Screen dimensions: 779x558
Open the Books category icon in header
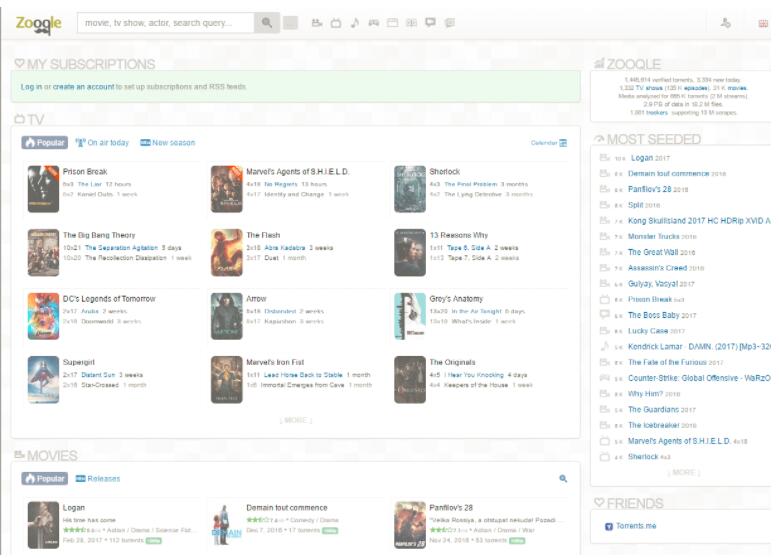click(x=411, y=23)
